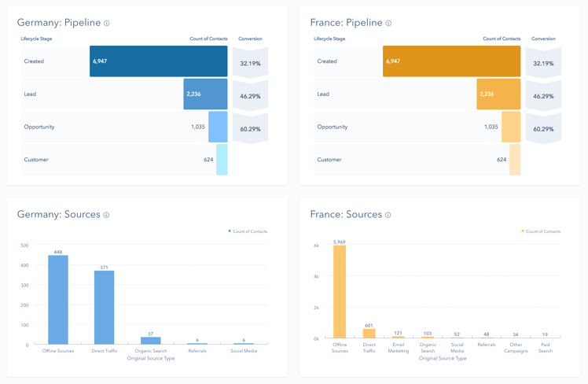Screen dimensions: 588x384
Task: Select the Germany Opportunity light blue bar
Action: tap(218, 127)
